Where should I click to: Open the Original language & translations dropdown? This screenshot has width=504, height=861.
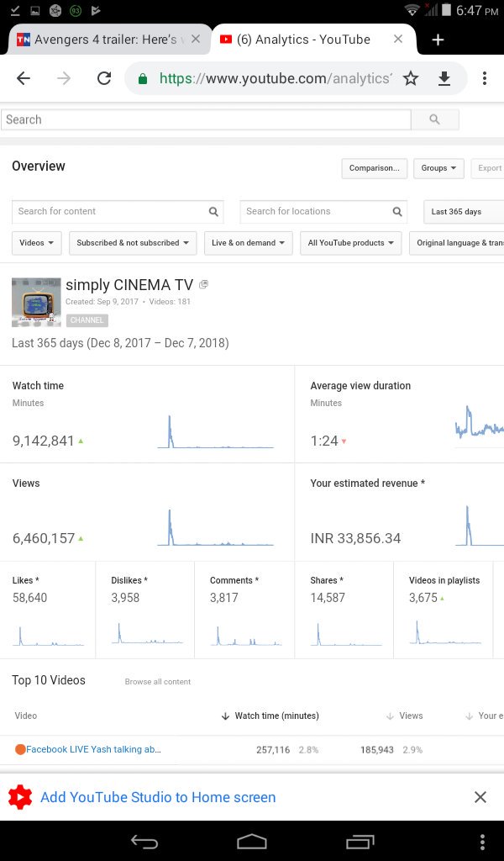[457, 243]
